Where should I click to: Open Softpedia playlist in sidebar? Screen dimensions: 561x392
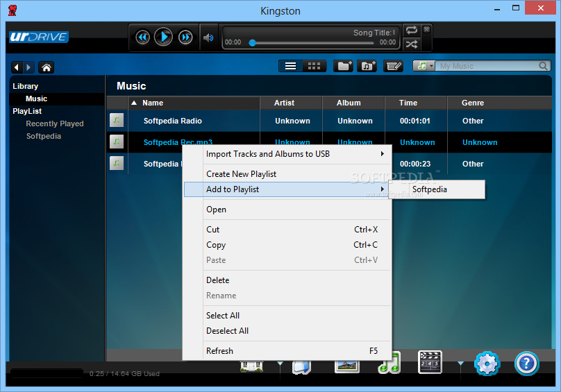[x=44, y=136]
